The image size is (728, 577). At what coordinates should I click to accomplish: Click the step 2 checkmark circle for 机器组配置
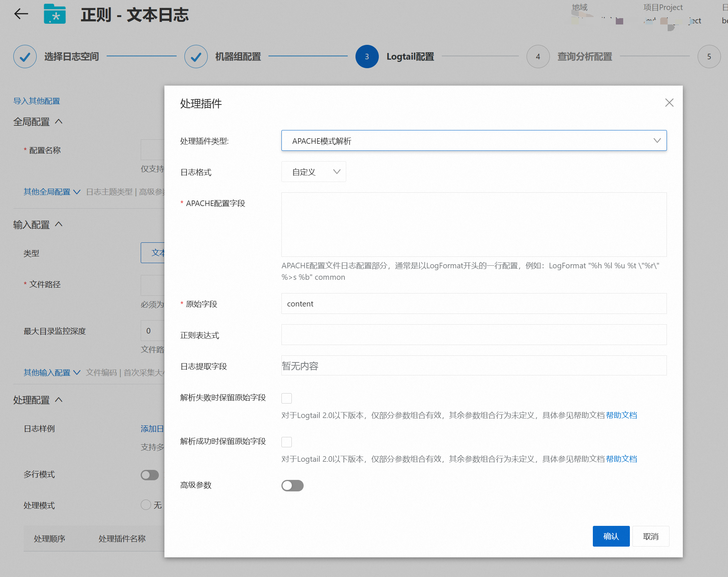coord(196,56)
